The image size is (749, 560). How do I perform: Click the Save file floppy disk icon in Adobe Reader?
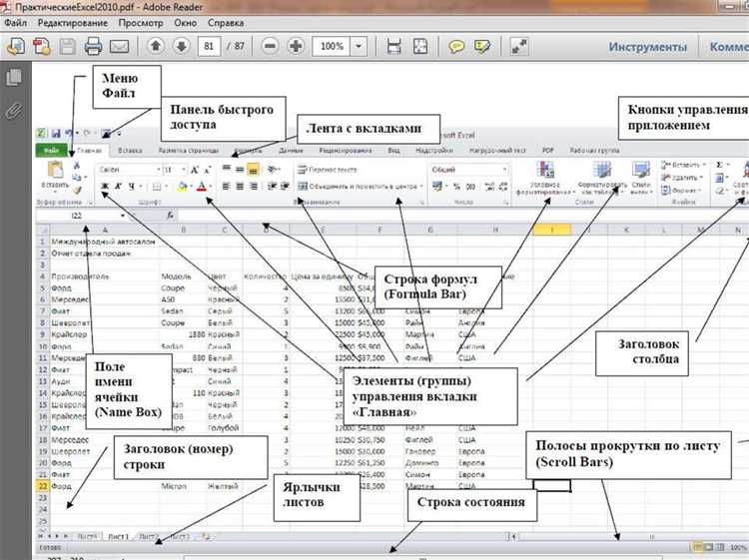tap(67, 46)
